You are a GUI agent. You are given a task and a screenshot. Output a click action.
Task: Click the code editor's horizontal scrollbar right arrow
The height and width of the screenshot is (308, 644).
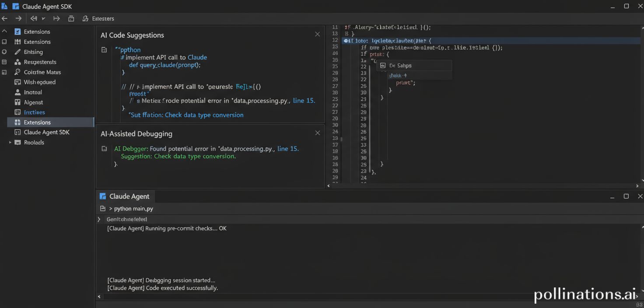[x=637, y=186]
